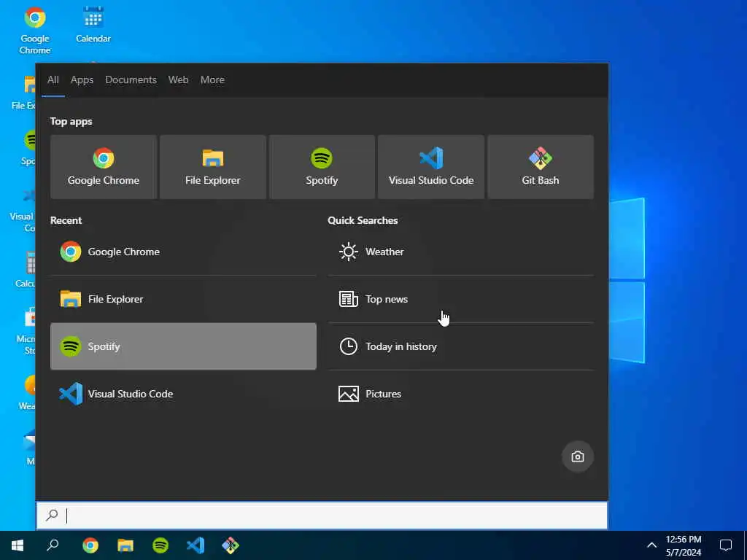Open the More filter dropdown
This screenshot has width=747, height=560.
[x=212, y=80]
